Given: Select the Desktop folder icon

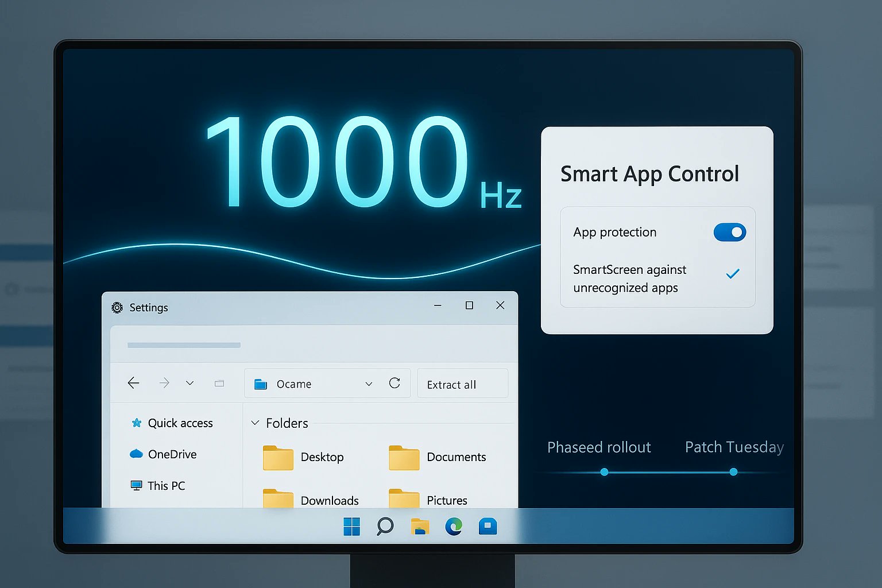Looking at the screenshot, I should (278, 458).
